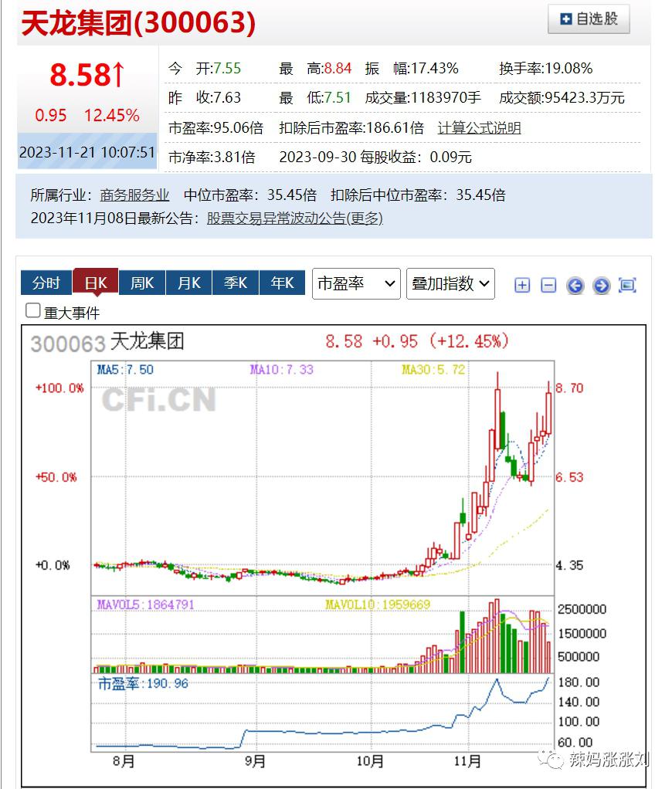Click the MA5:7.50 legend label
Viewport: 672px width, 789px height.
click(125, 369)
